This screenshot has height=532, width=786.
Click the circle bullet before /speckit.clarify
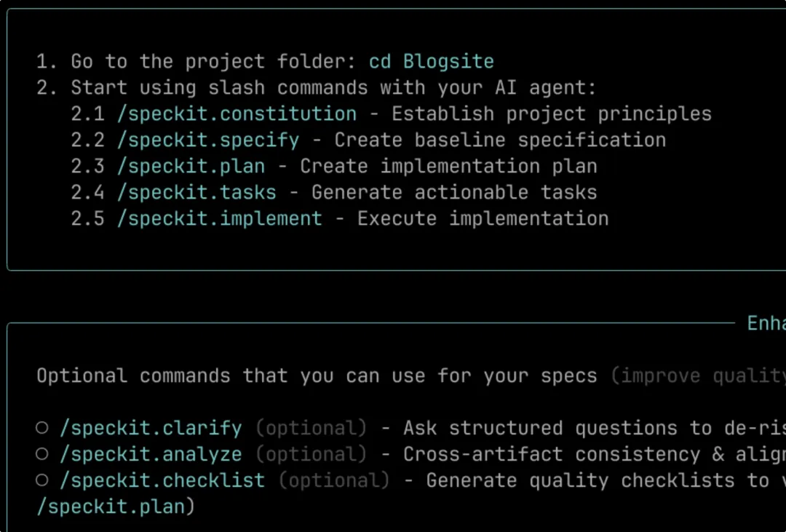click(42, 428)
